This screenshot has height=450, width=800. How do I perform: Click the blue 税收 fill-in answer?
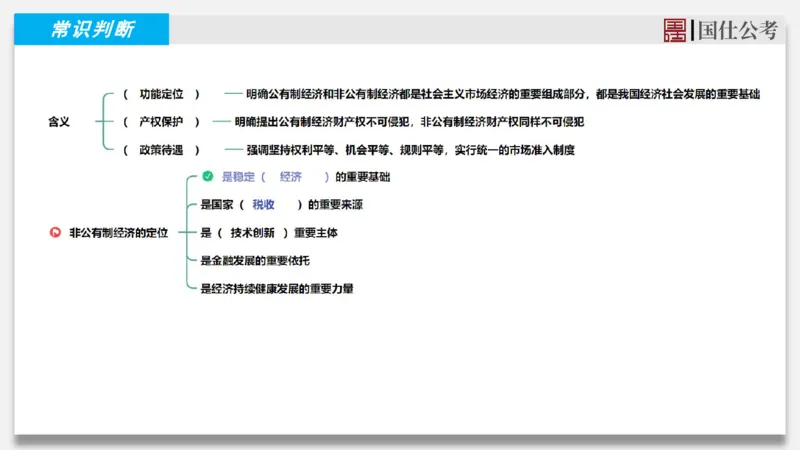click(263, 205)
